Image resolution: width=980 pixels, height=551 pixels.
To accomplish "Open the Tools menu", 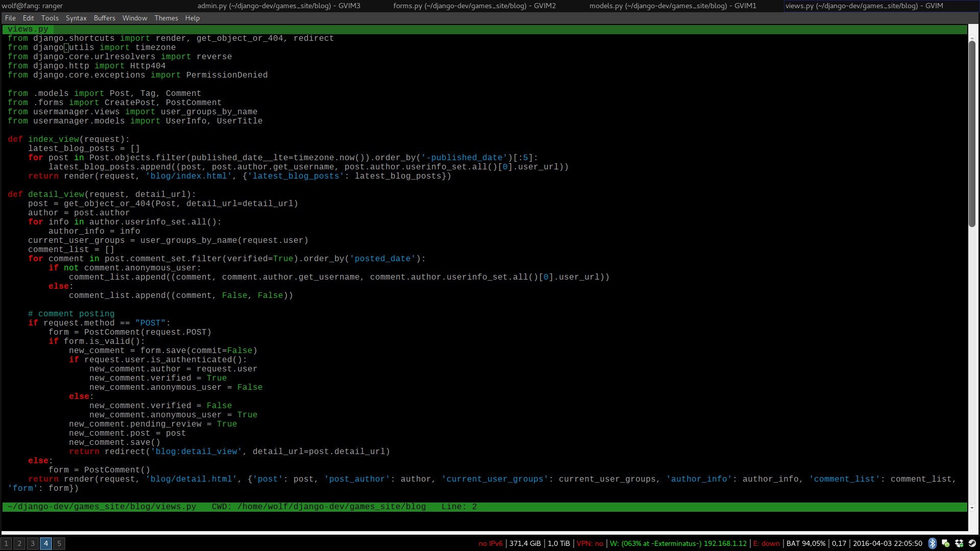I will tap(50, 18).
